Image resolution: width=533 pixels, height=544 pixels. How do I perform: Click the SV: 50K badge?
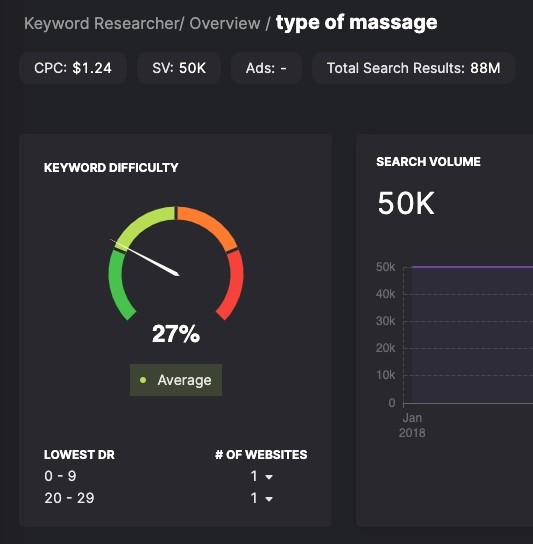coord(179,68)
